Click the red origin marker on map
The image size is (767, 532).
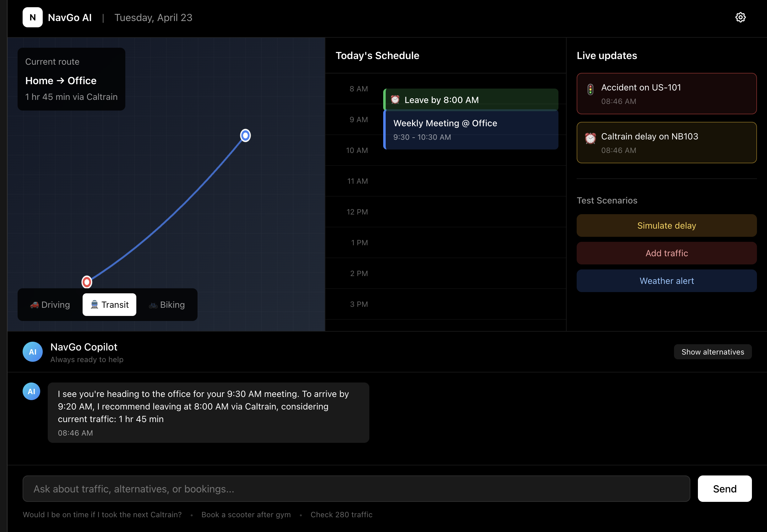point(87,282)
